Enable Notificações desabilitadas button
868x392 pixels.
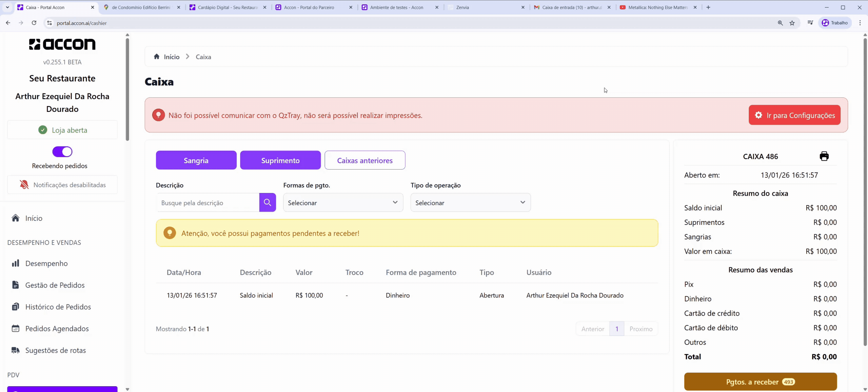pyautogui.click(x=62, y=185)
